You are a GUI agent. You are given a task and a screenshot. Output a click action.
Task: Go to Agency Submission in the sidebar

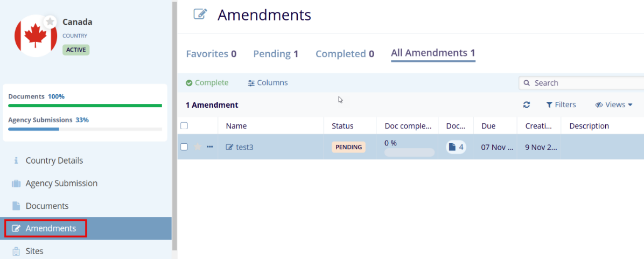[x=61, y=183]
